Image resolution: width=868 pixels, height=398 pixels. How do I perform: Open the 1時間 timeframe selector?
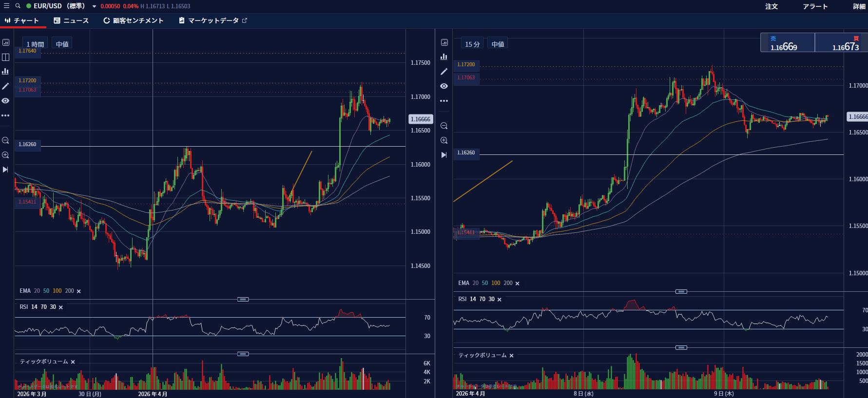[x=35, y=44]
